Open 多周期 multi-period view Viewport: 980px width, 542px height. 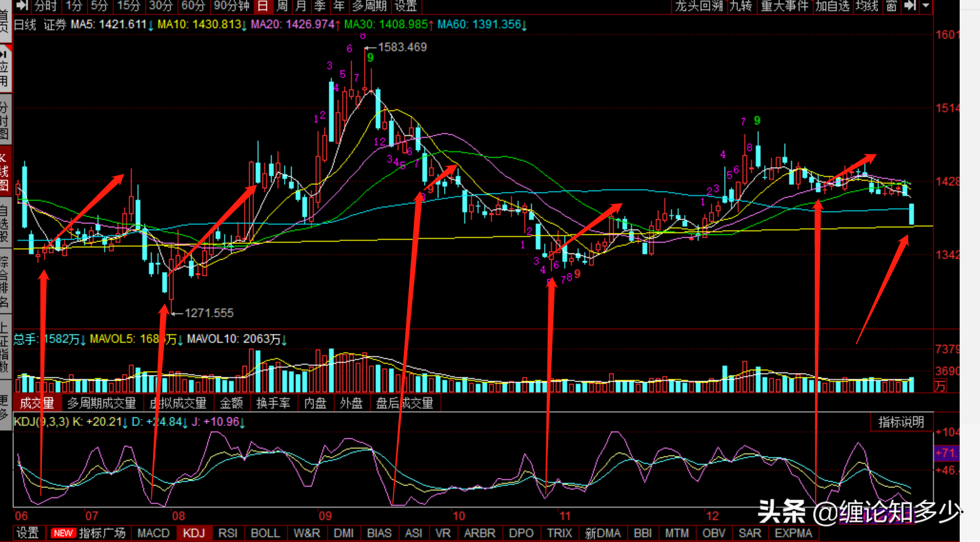pyautogui.click(x=369, y=6)
